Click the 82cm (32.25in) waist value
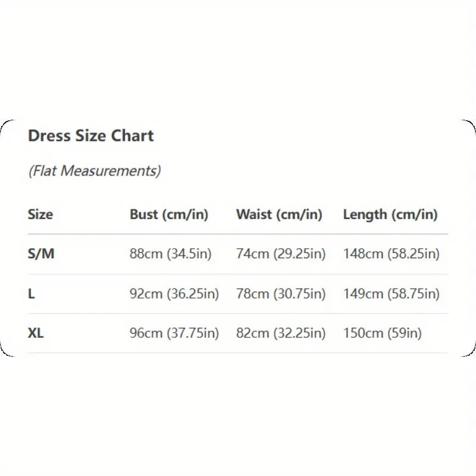The image size is (476, 476). (281, 333)
